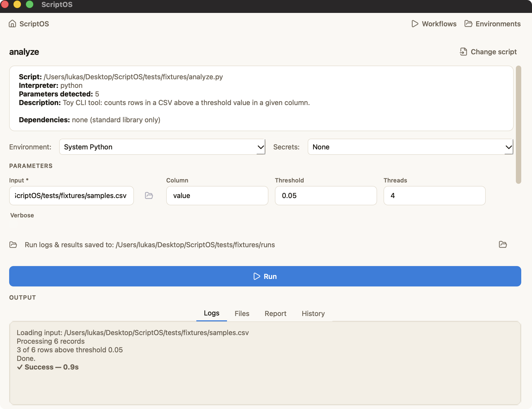Click the 'Run logs & results saved to' path
The height and width of the screenshot is (409, 532).
(x=150, y=245)
